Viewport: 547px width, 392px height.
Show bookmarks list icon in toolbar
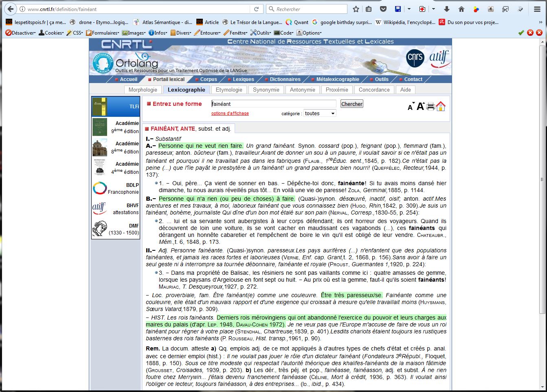click(369, 9)
